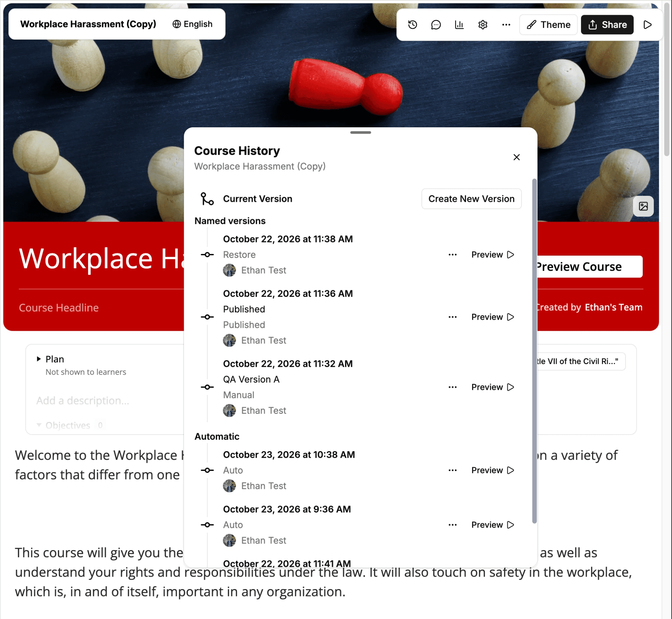Change the course language from English
672x619 pixels.
192,24
